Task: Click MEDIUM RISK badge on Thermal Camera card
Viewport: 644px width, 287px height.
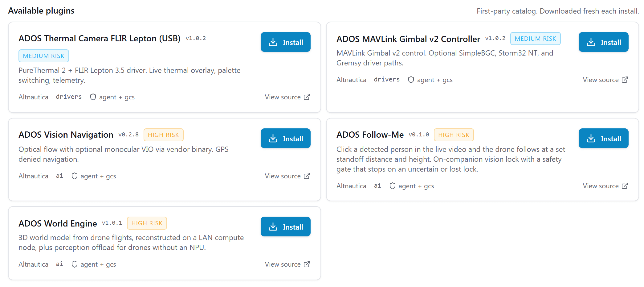Action: tap(44, 56)
